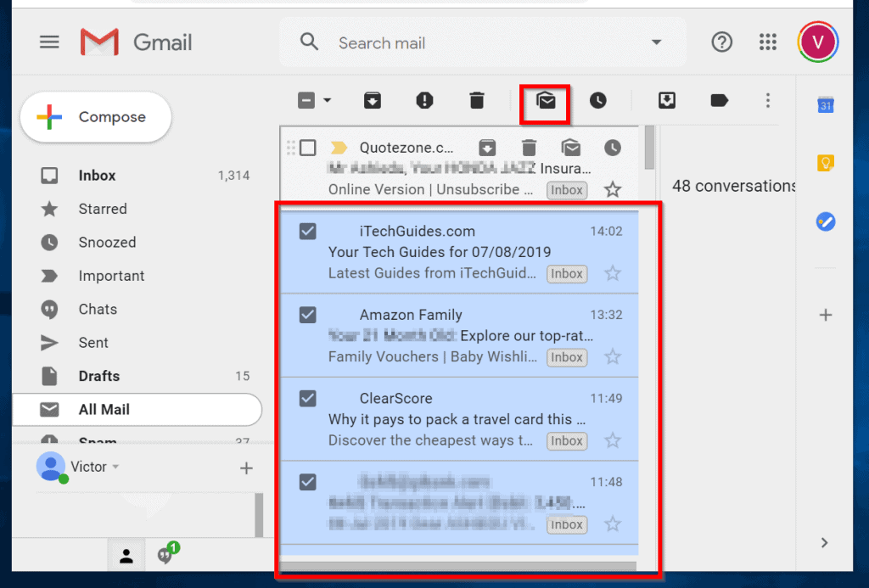Open Google Calendar side panel

(x=826, y=104)
